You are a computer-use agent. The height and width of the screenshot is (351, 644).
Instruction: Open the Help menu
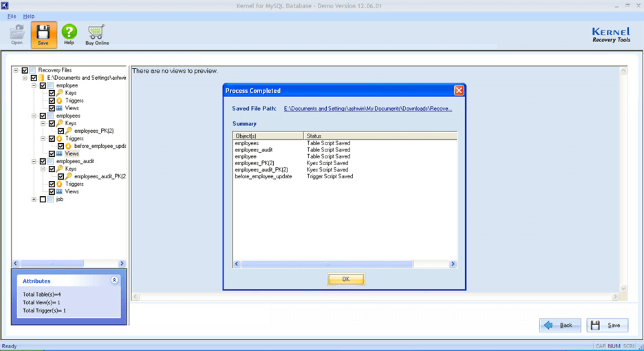[29, 16]
